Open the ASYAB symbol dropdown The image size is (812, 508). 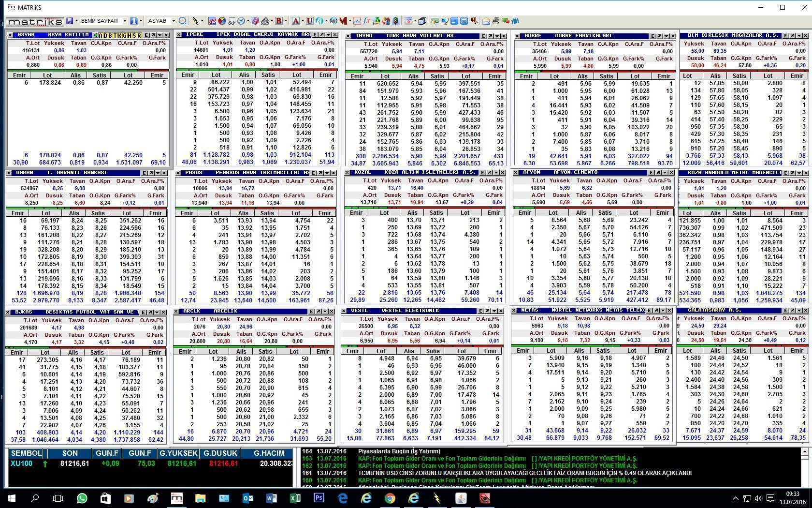[173, 21]
